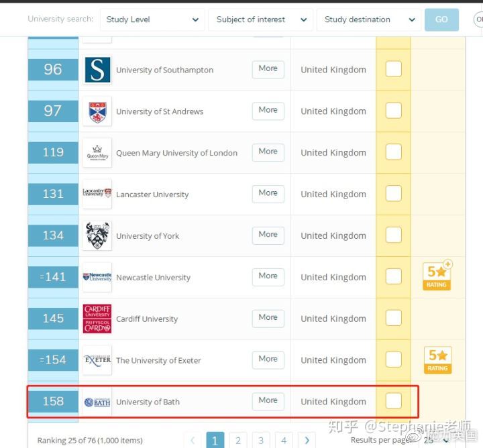The image size is (483, 448).
Task: Open the Study Level dropdown
Action: coord(152,19)
